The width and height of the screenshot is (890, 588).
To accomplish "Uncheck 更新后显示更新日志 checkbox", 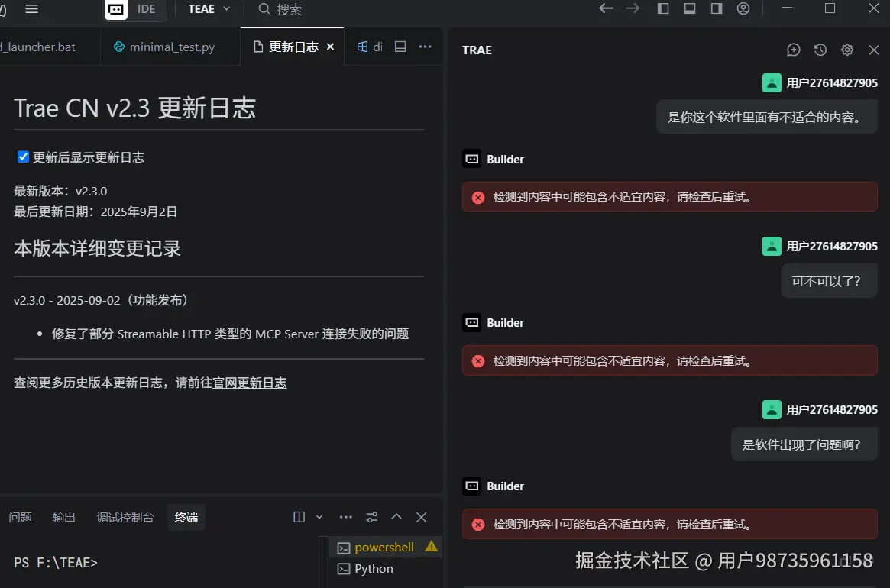I will 22,157.
